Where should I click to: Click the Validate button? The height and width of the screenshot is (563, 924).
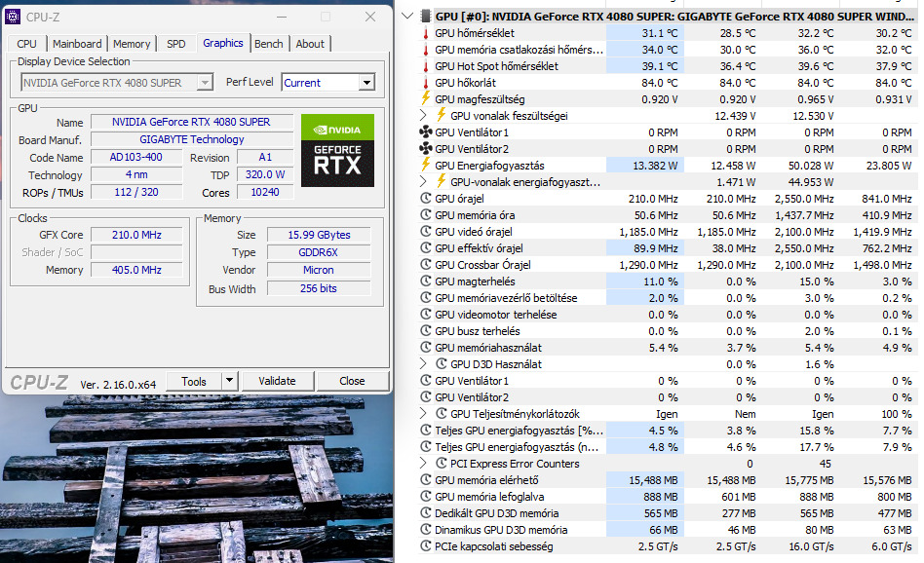pos(277,381)
